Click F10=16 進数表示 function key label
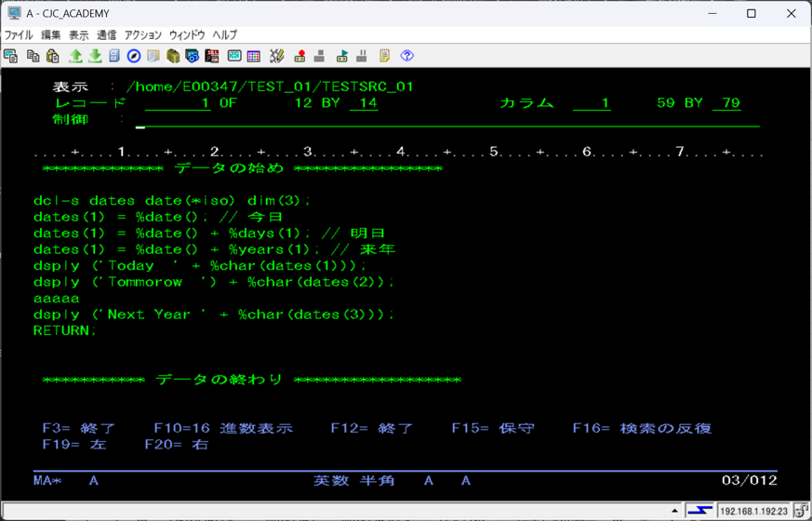The image size is (812, 521). coord(223,428)
